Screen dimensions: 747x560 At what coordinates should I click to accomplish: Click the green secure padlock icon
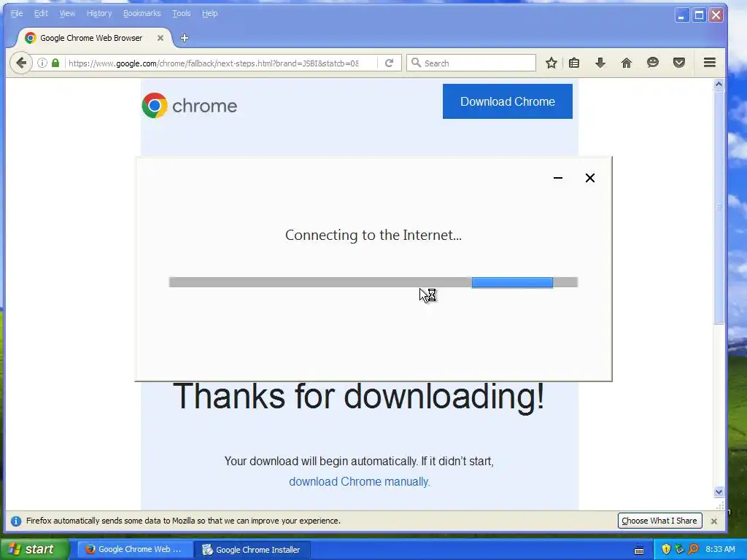pos(55,63)
